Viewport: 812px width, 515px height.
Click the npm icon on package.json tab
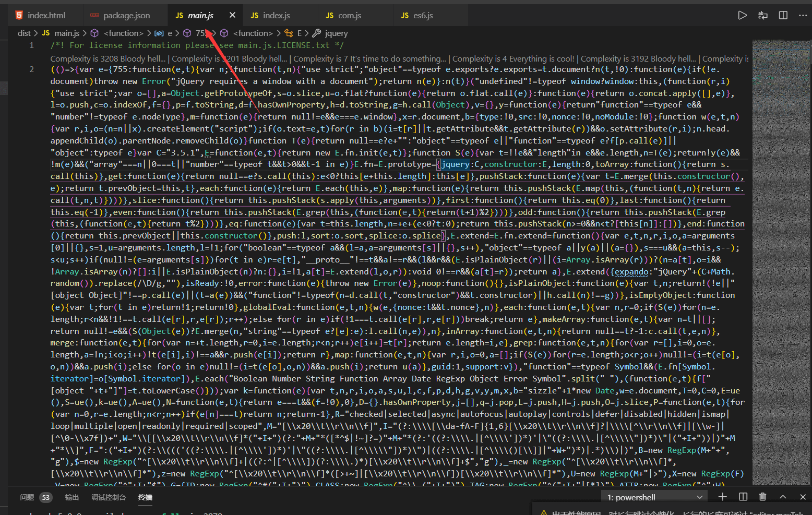click(94, 15)
